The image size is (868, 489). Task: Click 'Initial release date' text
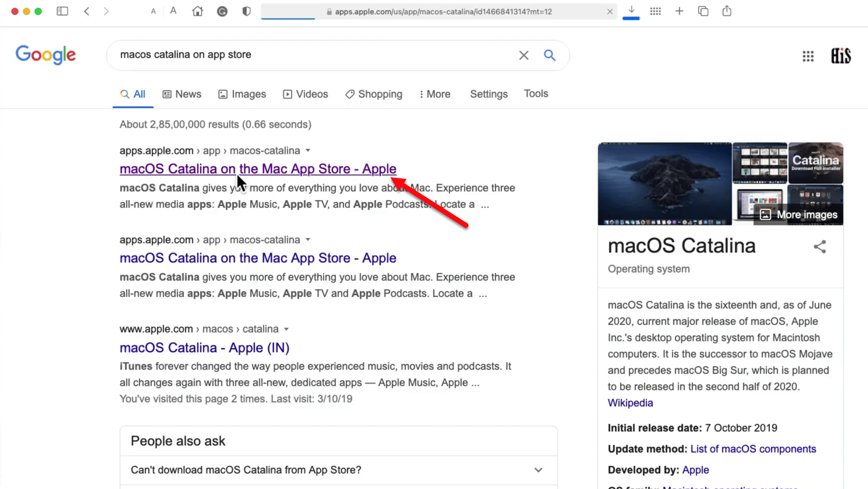655,428
